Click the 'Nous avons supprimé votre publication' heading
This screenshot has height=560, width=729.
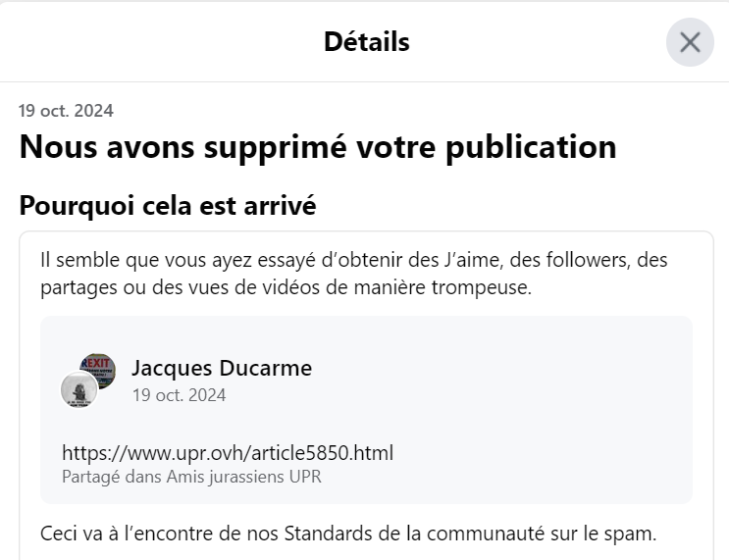click(x=318, y=147)
